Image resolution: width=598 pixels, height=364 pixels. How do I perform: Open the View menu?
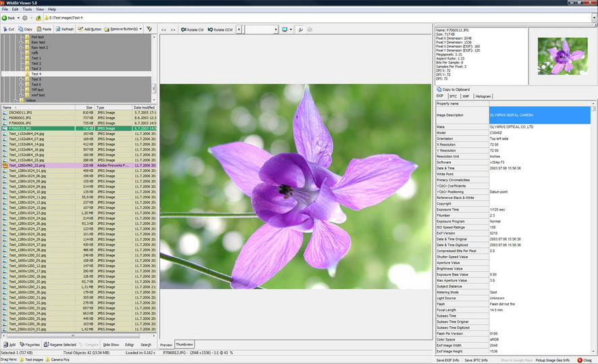pyautogui.click(x=40, y=9)
